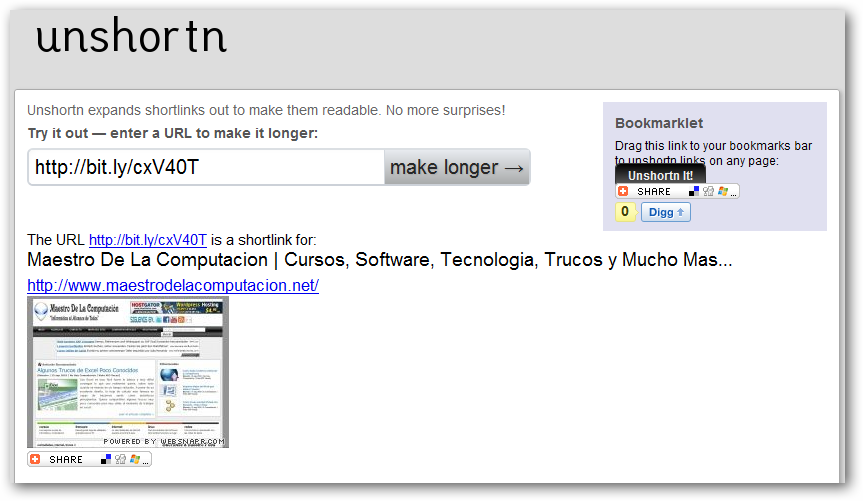This screenshot has height=501, width=863.
Task: Click the Digg button with up arrow
Action: pos(666,212)
